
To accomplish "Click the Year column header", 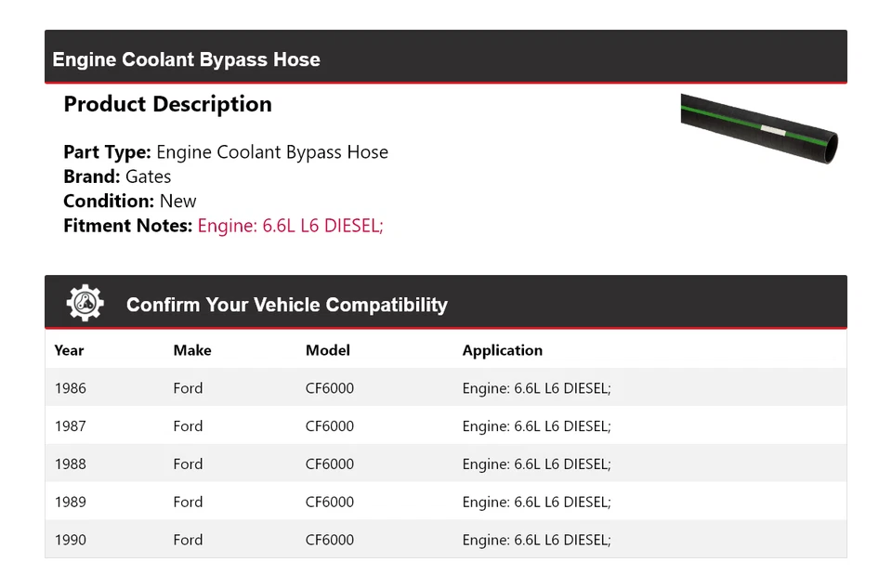I will pos(69,350).
